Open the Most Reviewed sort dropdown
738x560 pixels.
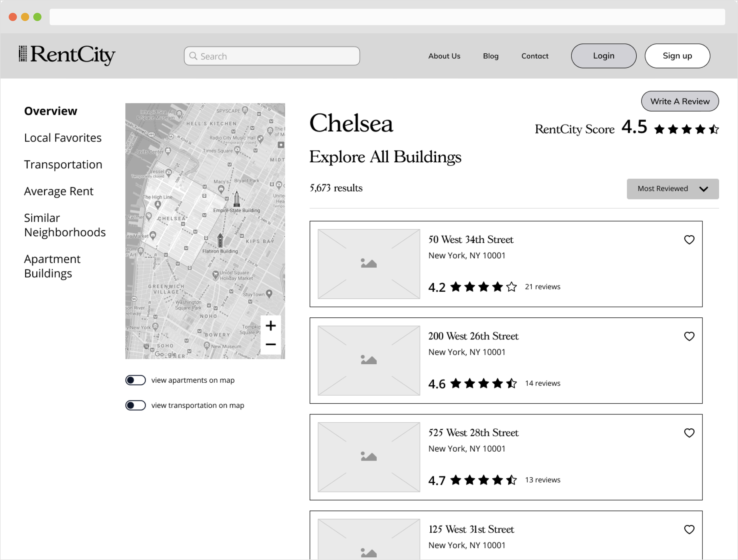click(x=672, y=189)
